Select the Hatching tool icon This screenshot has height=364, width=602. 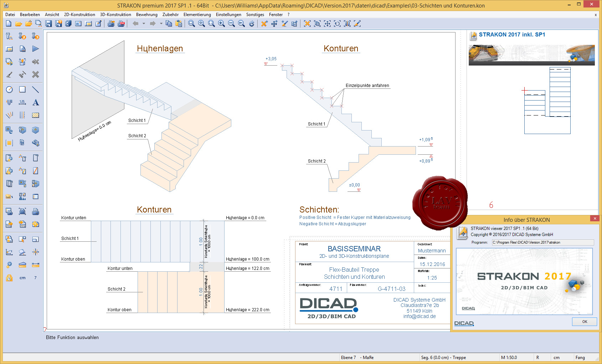(35, 115)
